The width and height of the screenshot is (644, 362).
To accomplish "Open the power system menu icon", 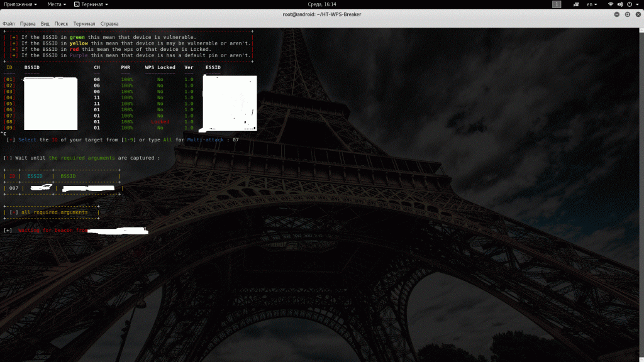I will pos(630,4).
